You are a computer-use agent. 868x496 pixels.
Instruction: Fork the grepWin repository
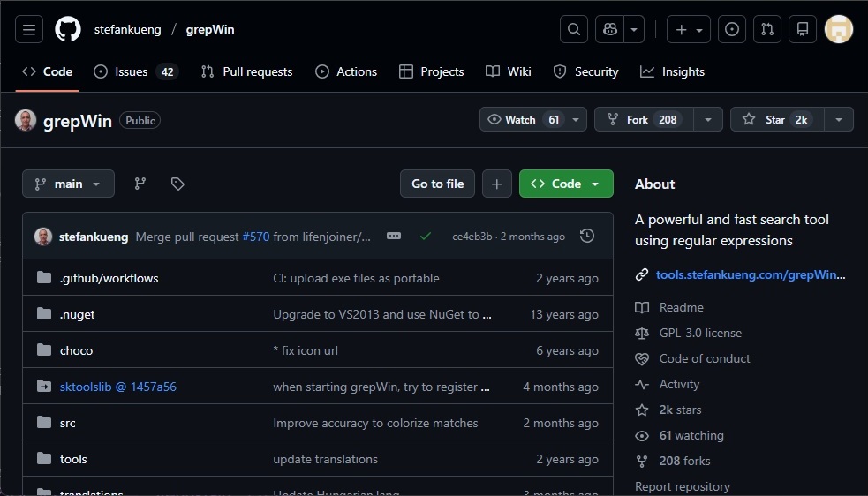[644, 119]
